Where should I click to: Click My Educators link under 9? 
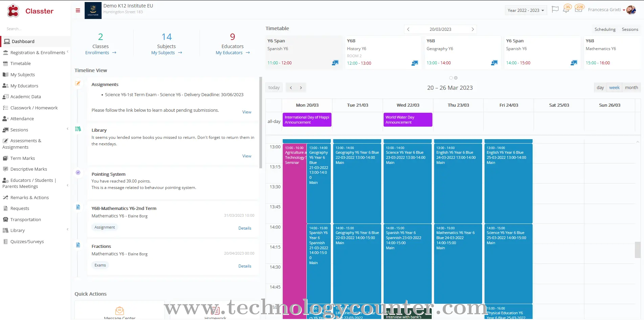[233, 53]
